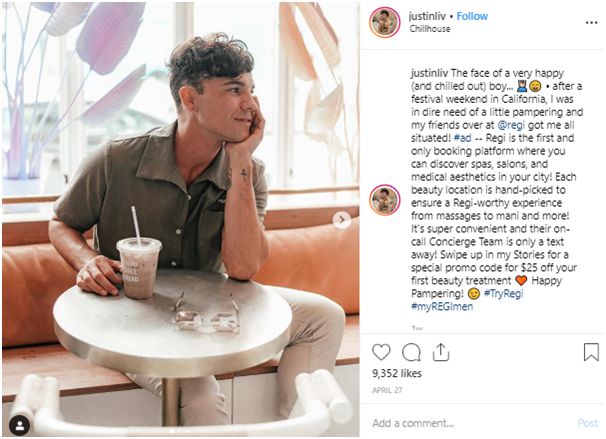Image resolution: width=606 pixels, height=439 pixels.
Task: Click commenter avatar beside the caption
Action: coord(385,200)
